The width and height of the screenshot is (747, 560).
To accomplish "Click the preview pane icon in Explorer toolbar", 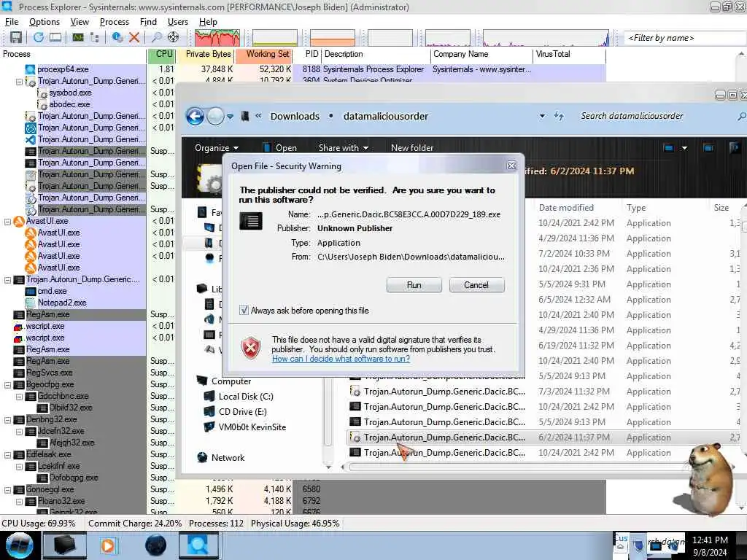I will 708,148.
